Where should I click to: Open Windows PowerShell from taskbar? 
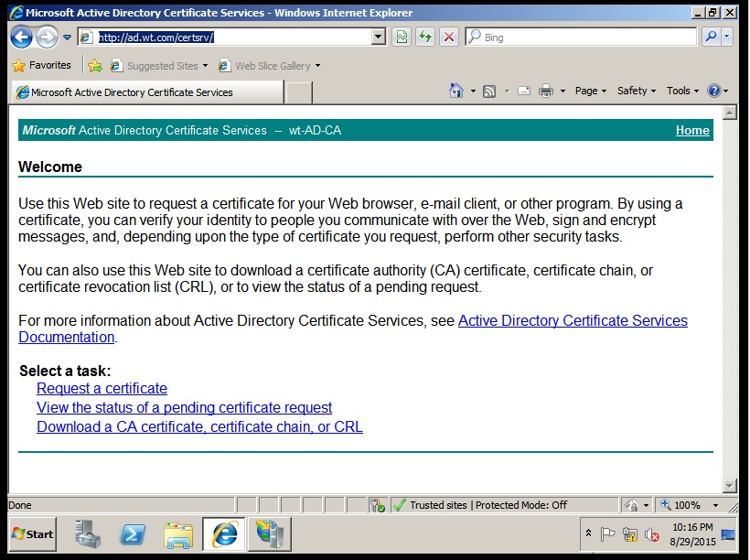click(133, 534)
